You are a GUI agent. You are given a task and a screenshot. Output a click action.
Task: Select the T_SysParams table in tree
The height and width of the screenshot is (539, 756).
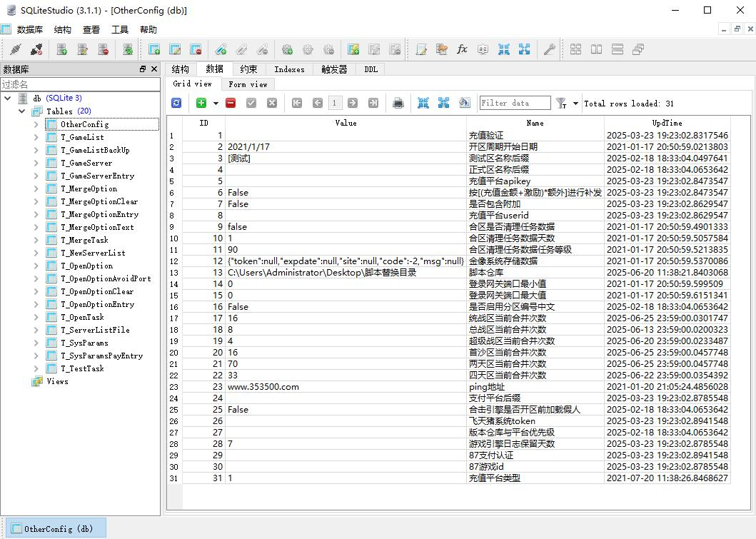(x=84, y=343)
